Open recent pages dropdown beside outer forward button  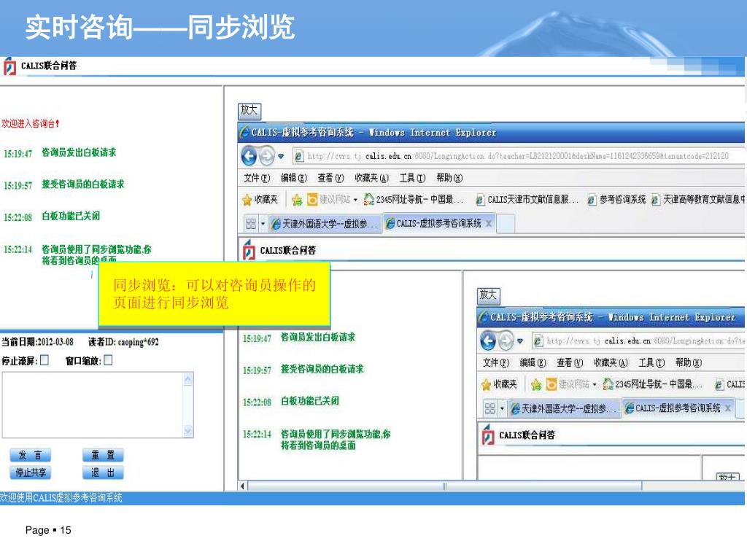point(281,156)
